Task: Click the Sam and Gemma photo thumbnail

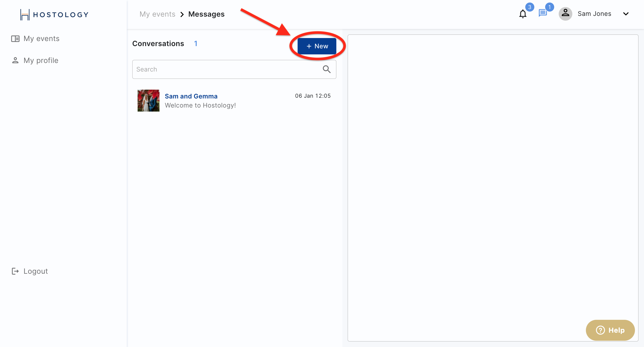Action: pyautogui.click(x=148, y=100)
